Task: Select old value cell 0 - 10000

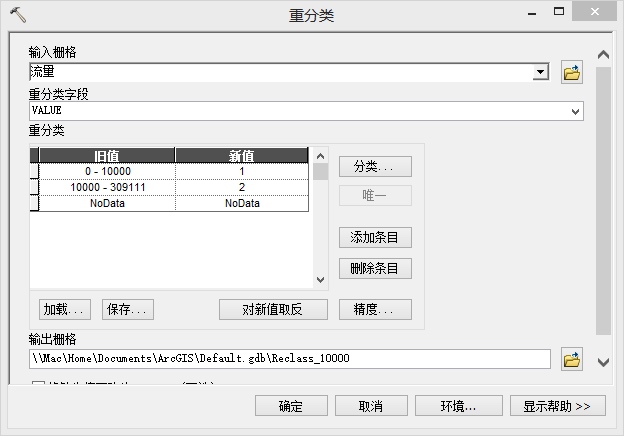Action: pos(107,171)
